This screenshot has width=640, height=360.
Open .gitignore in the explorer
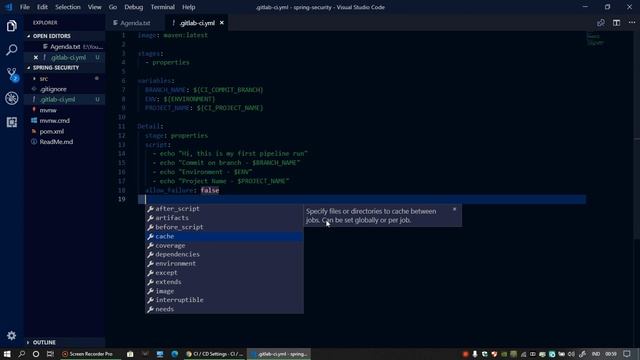[x=64, y=89]
